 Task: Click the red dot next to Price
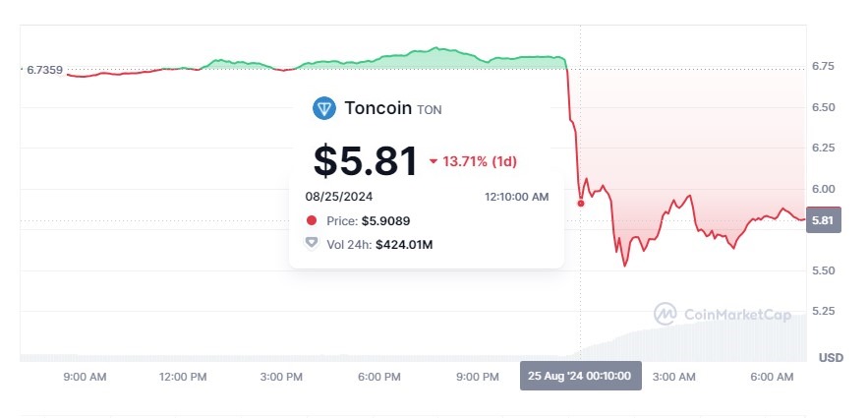tap(312, 221)
